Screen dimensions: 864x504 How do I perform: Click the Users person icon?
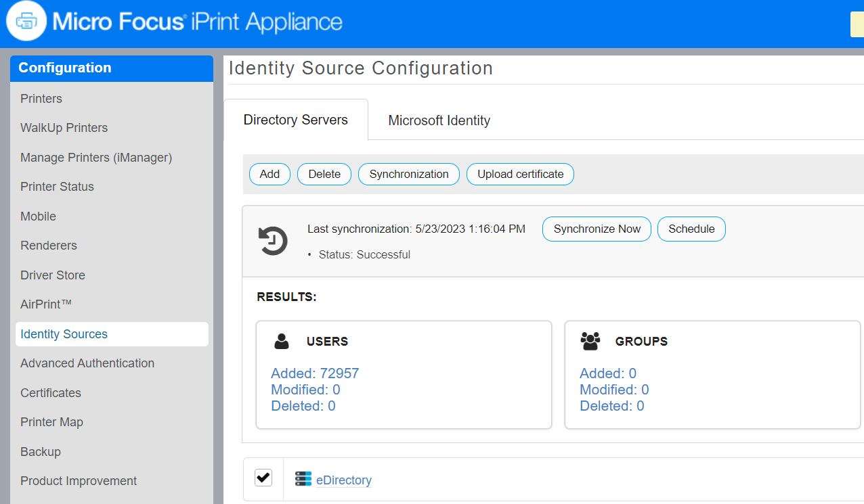pos(282,341)
